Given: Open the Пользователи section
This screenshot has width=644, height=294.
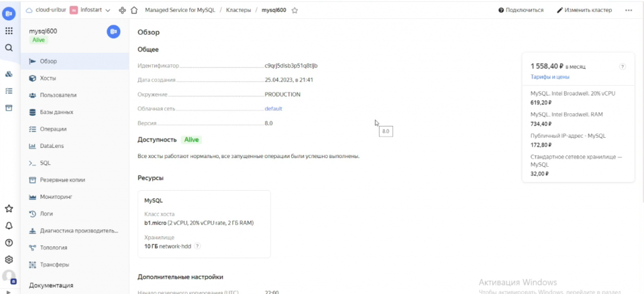Looking at the screenshot, I should point(75,95).
